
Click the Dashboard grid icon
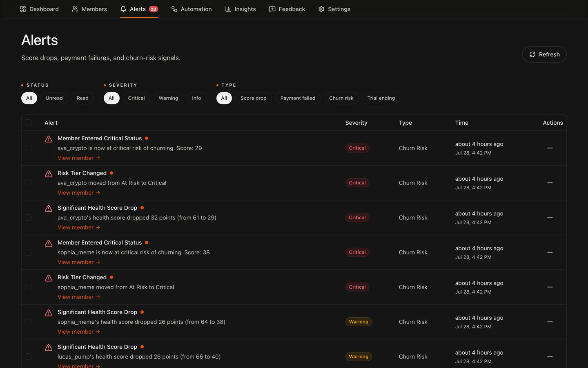click(x=23, y=9)
